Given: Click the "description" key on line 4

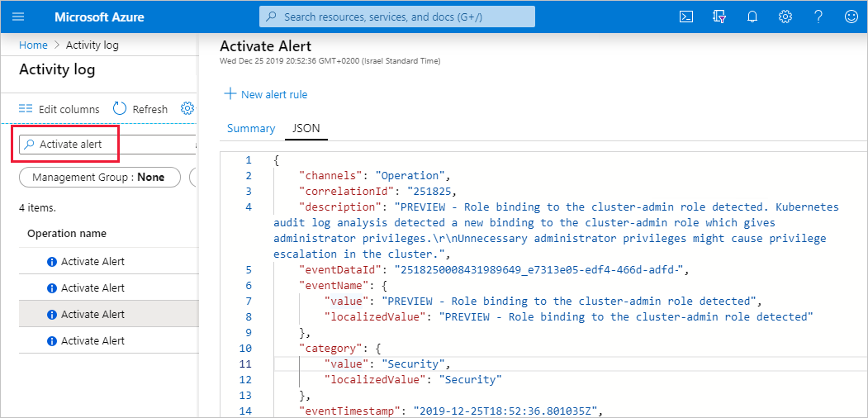Looking at the screenshot, I should [x=340, y=207].
